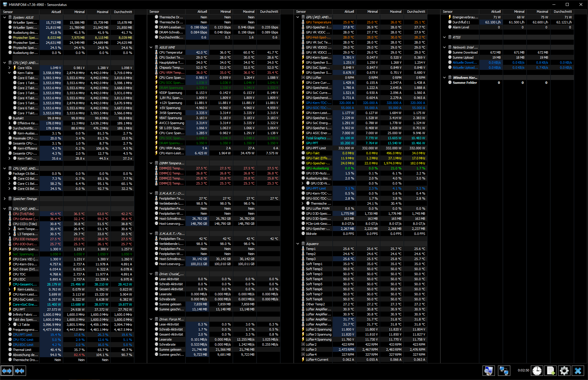Click the Durchschnitt column header in first panel
The image size is (588, 380).
click(x=123, y=12)
